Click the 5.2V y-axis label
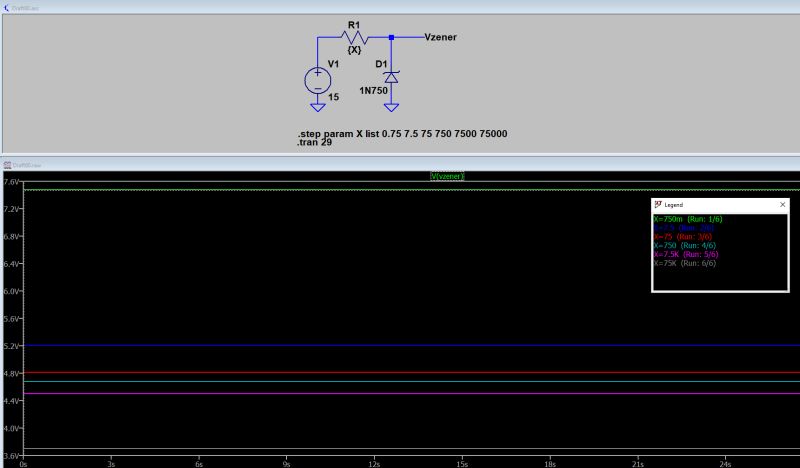This screenshot has height=468, width=800. [11, 346]
